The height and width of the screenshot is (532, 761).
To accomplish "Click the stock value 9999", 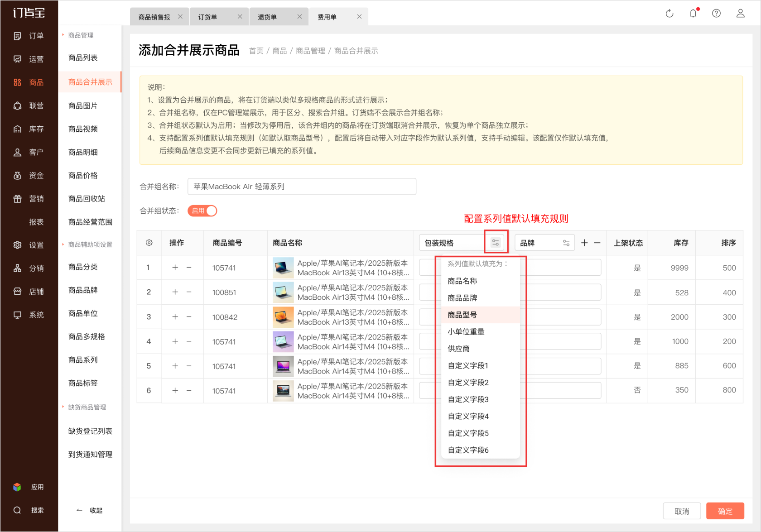I will click(x=679, y=268).
